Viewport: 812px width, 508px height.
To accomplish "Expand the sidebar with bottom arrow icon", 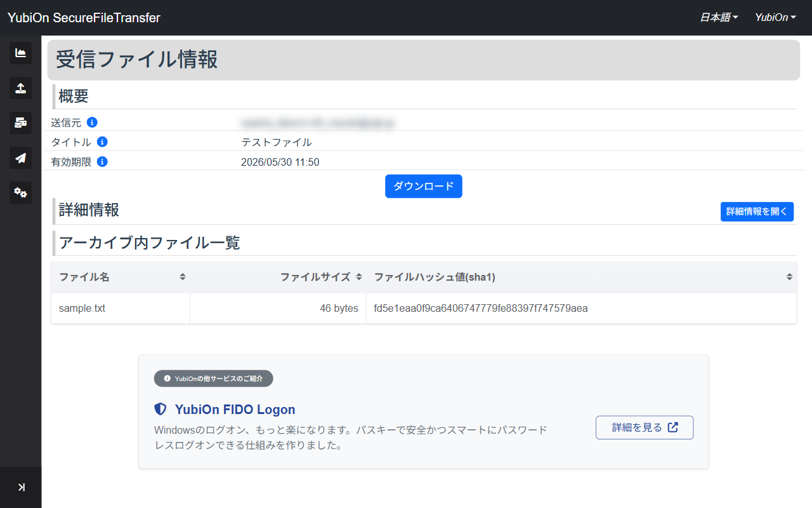I will (x=20, y=487).
